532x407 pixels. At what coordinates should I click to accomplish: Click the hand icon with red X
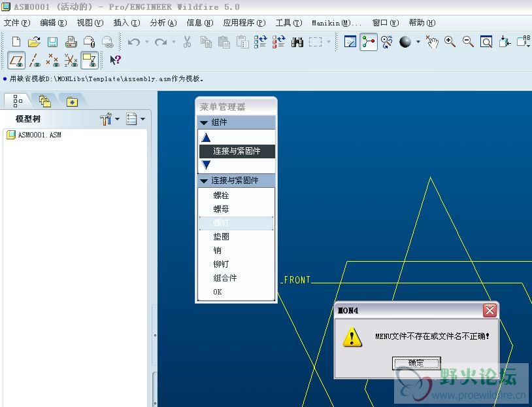432,42
